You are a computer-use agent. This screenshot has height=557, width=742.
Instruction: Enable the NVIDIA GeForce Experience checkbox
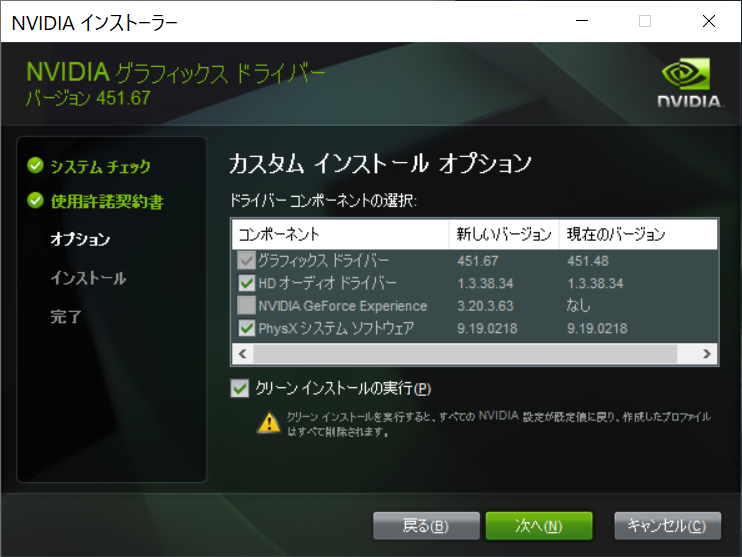tap(246, 305)
